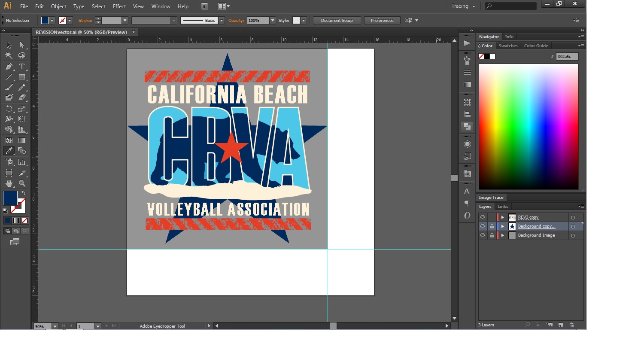Open the Pathfinder panel icon in dock
This screenshot has height=362, width=644.
(467, 126)
